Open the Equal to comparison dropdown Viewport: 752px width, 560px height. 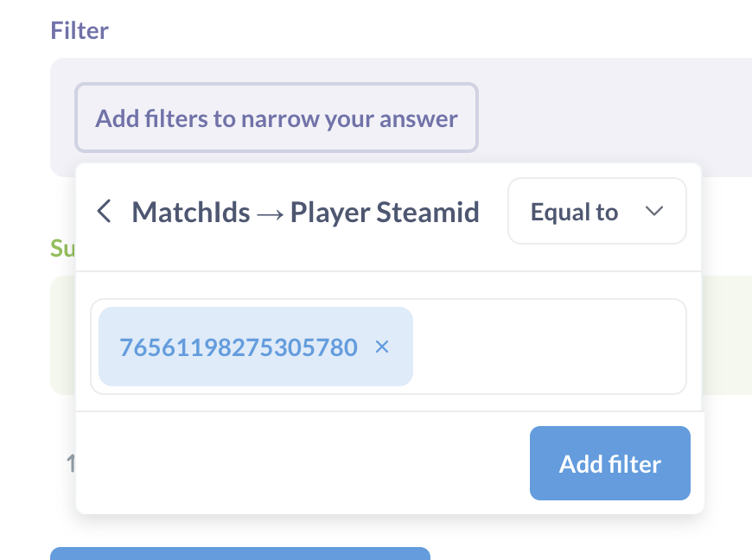pos(596,211)
